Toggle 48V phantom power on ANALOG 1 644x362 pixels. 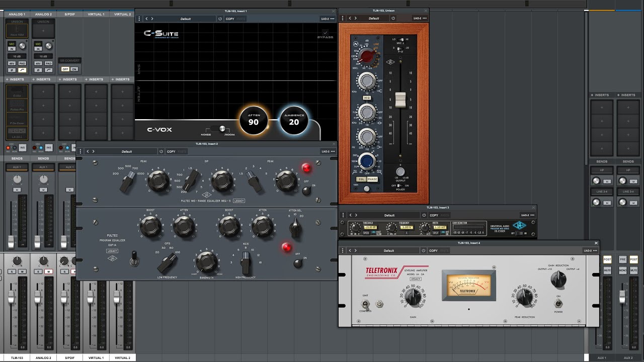12,64
